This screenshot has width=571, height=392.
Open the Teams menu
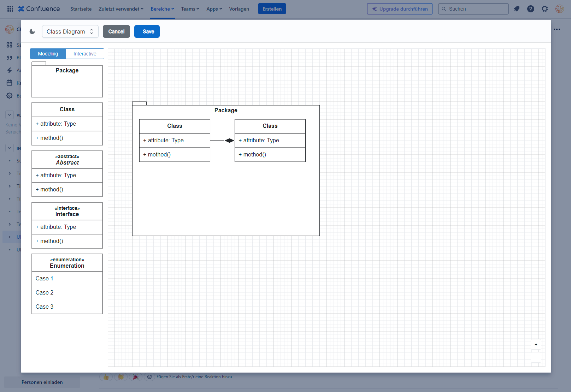coord(190,9)
